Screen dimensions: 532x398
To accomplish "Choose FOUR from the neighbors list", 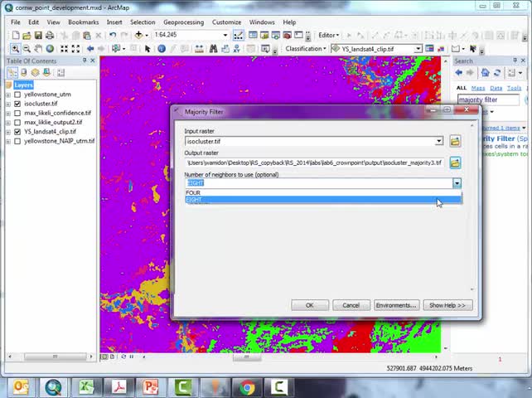I will tap(323, 192).
